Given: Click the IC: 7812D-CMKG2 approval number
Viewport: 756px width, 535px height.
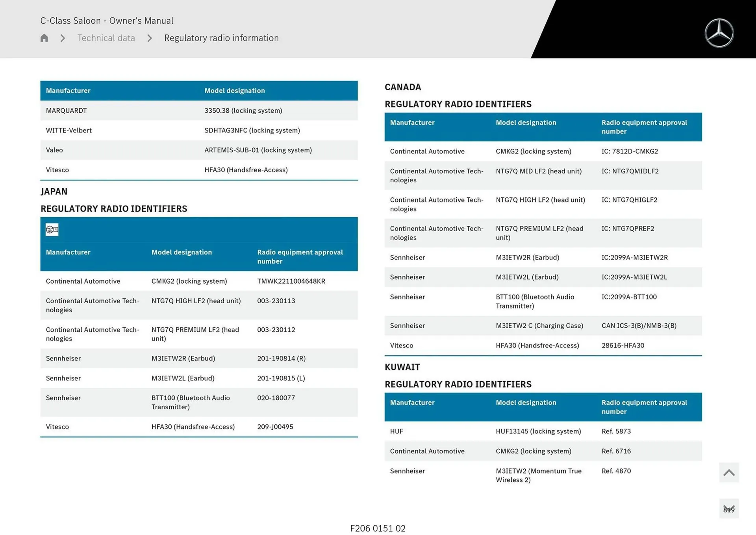Looking at the screenshot, I should (629, 151).
